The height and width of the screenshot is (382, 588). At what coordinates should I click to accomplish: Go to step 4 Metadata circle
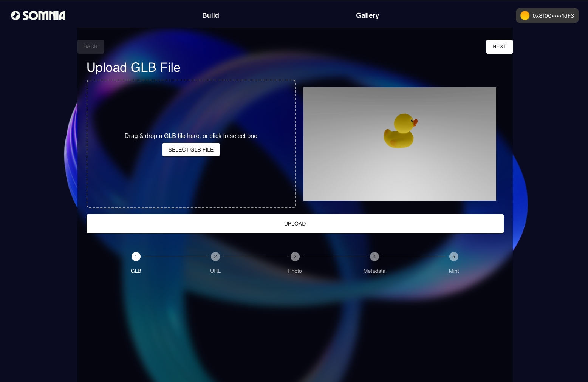(x=374, y=257)
